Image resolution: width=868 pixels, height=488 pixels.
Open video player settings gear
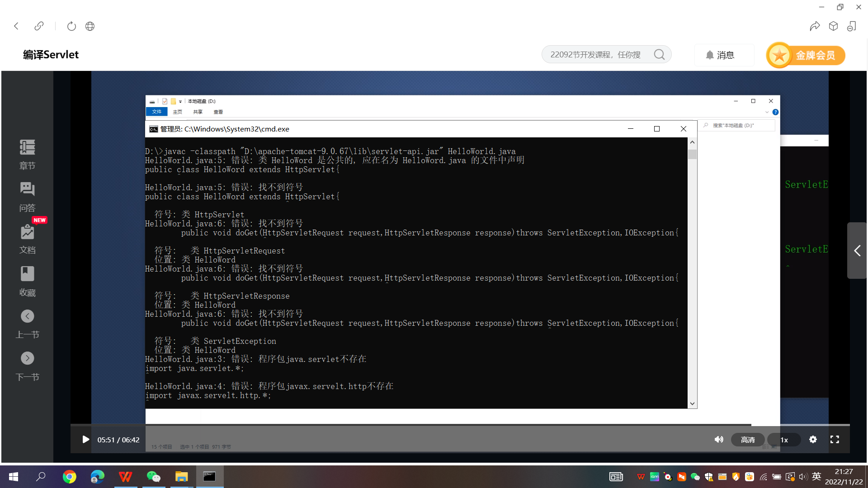813,440
